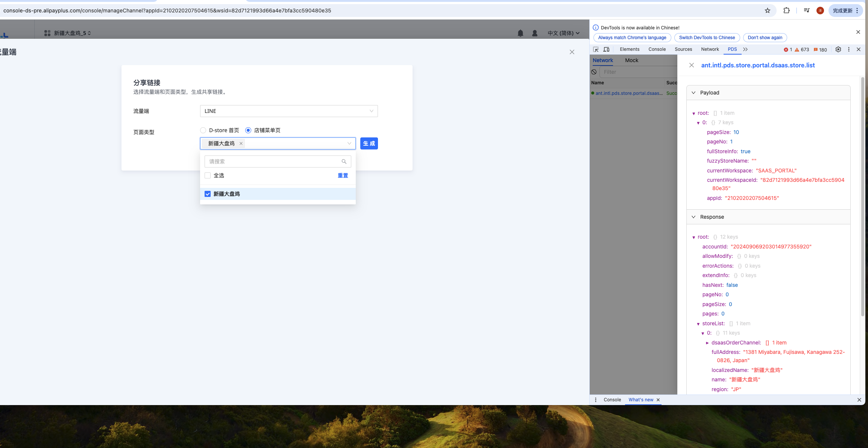Click the notification bell icon
The width and height of the screenshot is (868, 448).
click(x=520, y=33)
